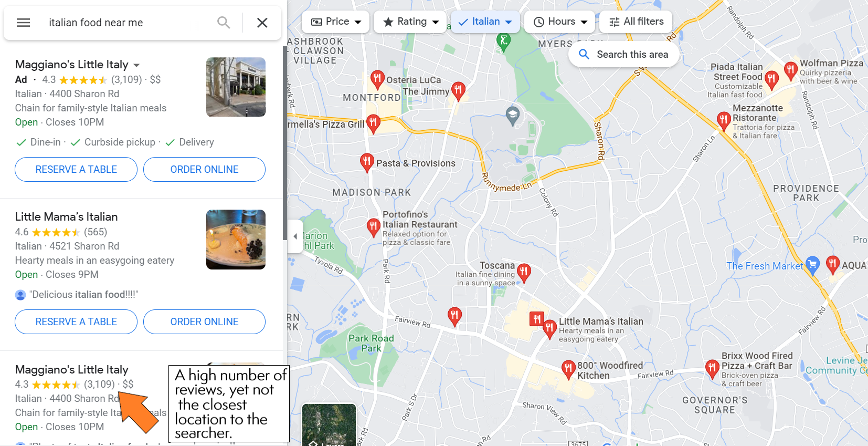Open the Hours filter dropdown
Image resolution: width=868 pixels, height=446 pixels.
[560, 22]
